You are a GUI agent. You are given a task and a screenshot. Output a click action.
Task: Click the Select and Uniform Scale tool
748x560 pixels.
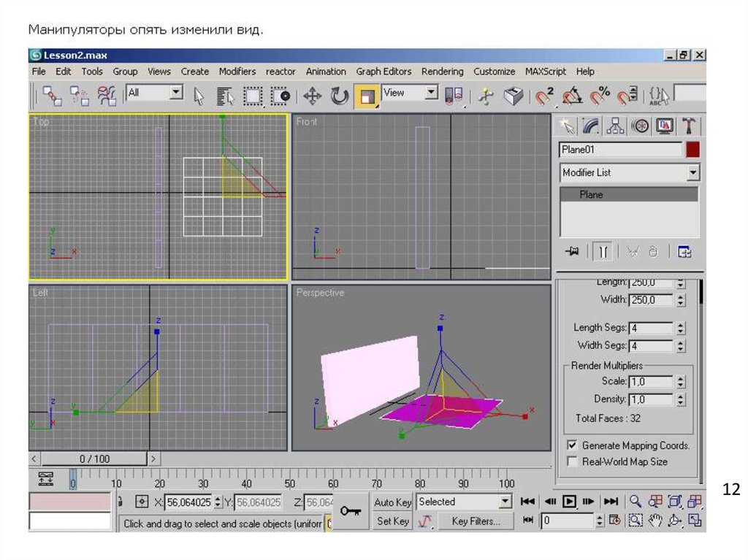point(367,96)
